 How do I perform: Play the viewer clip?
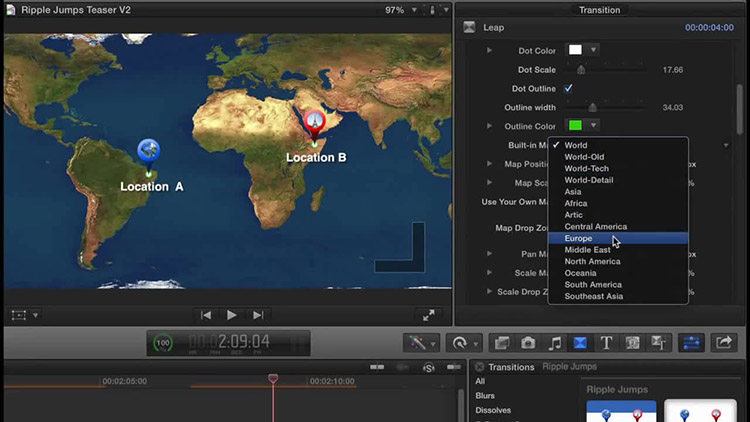click(232, 315)
